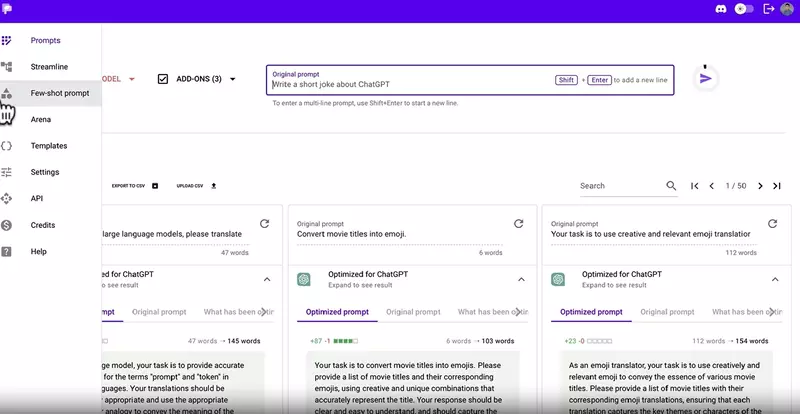
Task: Click ChatGPT logo in the 112 words card
Action: (558, 279)
